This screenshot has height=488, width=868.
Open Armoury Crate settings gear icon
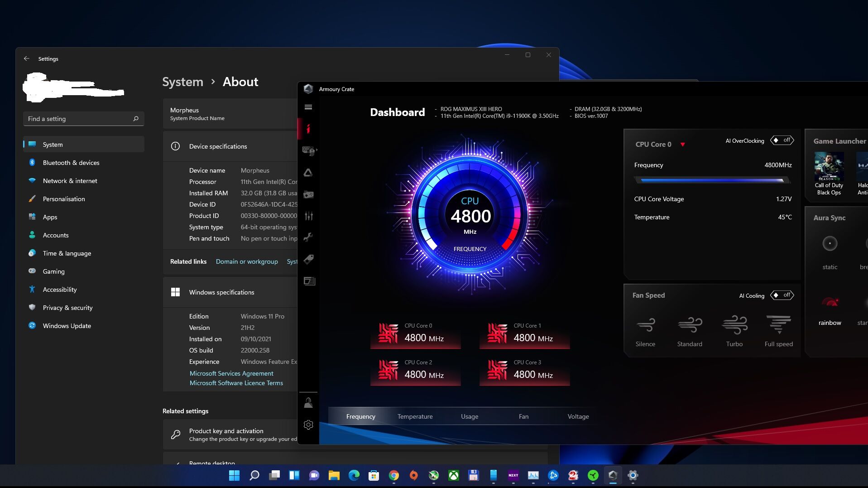308,425
